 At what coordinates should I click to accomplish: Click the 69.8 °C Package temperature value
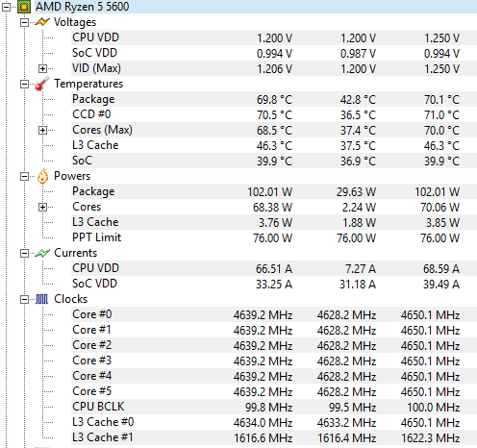[274, 100]
